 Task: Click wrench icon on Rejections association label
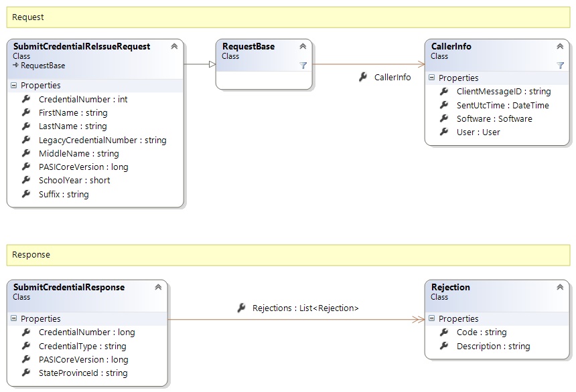click(241, 308)
